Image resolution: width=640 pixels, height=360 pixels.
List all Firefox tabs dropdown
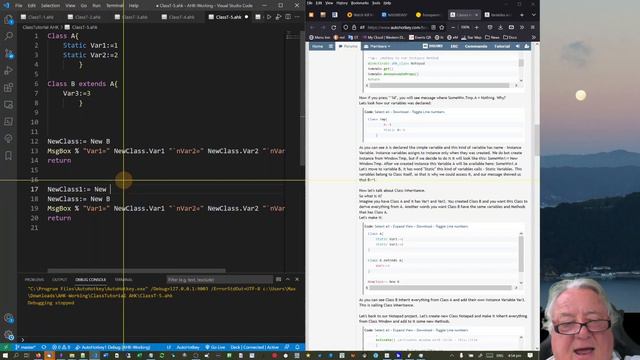click(533, 15)
